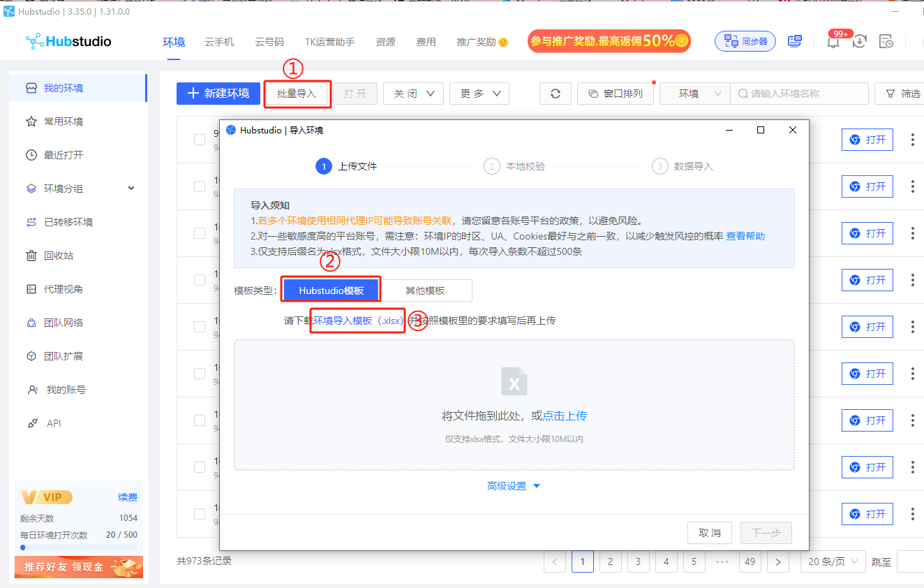Open the 费用 top tab
Screen dimensions: 924x588
[x=426, y=42]
